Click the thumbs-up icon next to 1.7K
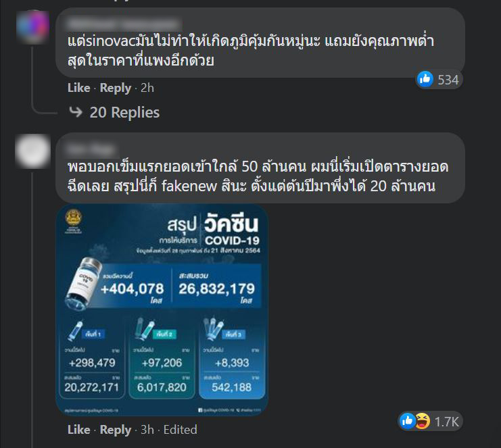The image size is (501, 448). tap(408, 421)
